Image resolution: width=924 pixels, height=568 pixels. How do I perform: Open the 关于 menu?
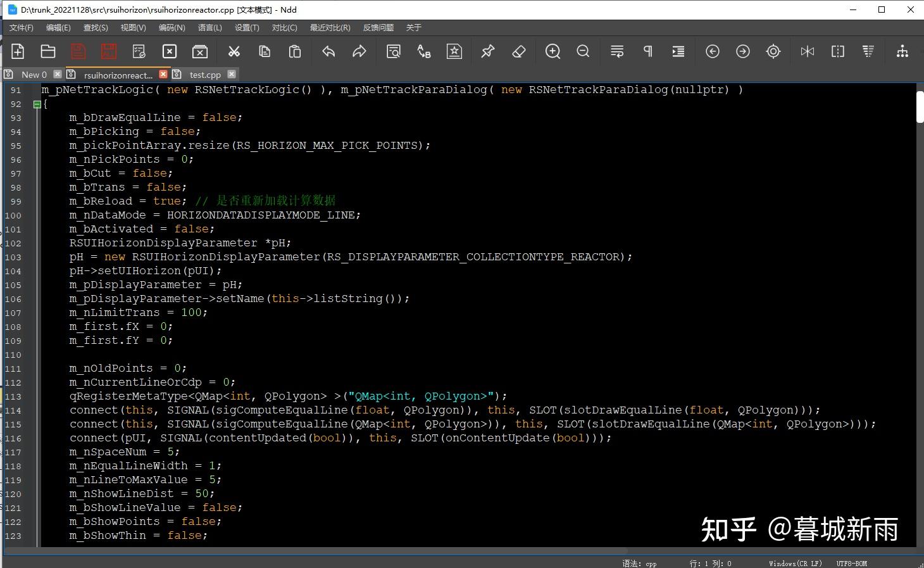[413, 28]
